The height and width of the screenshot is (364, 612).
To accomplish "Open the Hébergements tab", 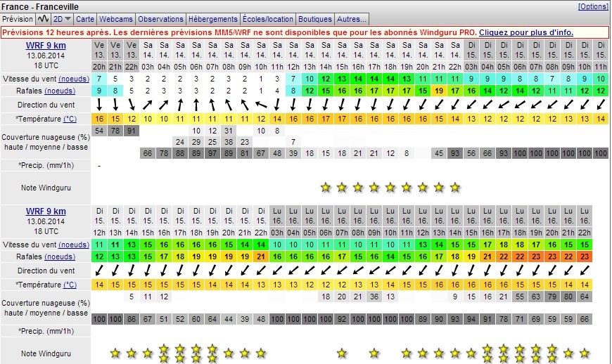I will coord(214,19).
